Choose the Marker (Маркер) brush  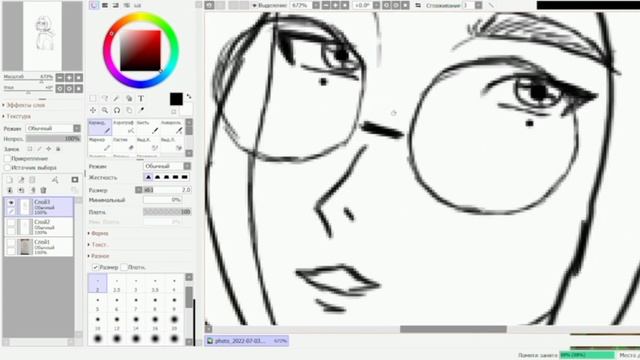pyautogui.click(x=100, y=144)
